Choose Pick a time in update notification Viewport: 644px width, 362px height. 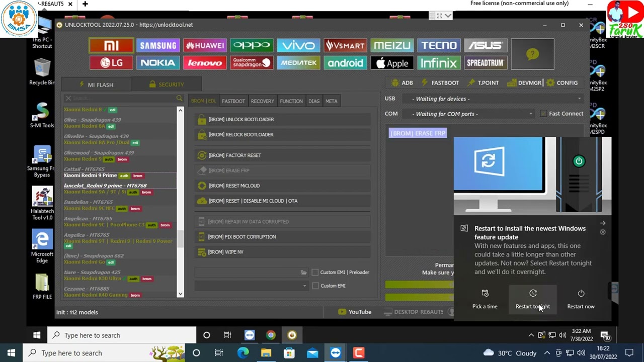485,299
